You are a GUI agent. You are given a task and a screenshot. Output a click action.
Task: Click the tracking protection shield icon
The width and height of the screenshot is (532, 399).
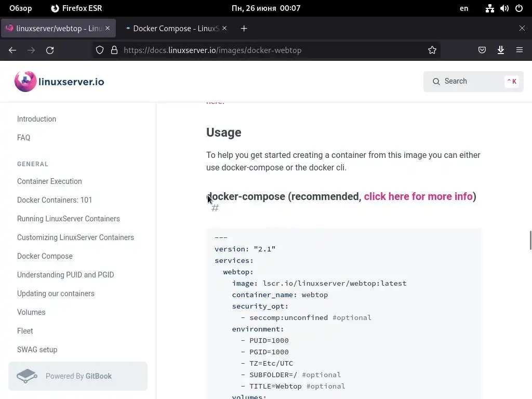click(x=100, y=50)
